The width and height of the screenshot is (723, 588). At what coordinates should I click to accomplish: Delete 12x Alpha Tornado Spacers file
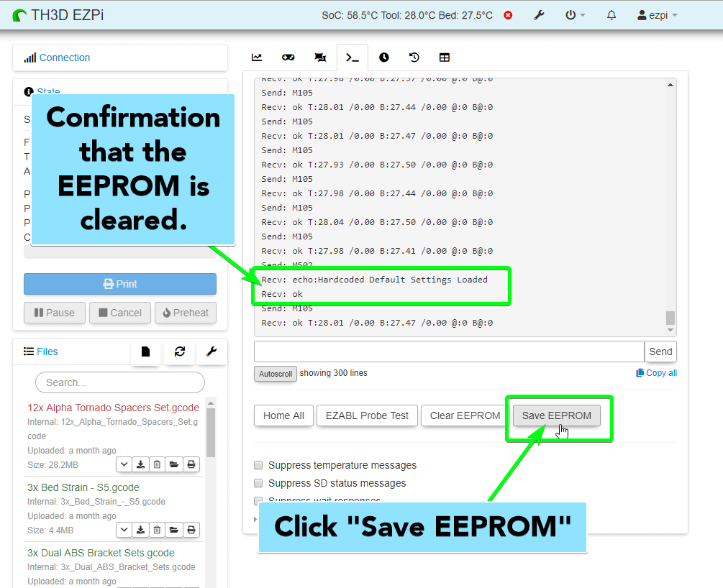158,464
